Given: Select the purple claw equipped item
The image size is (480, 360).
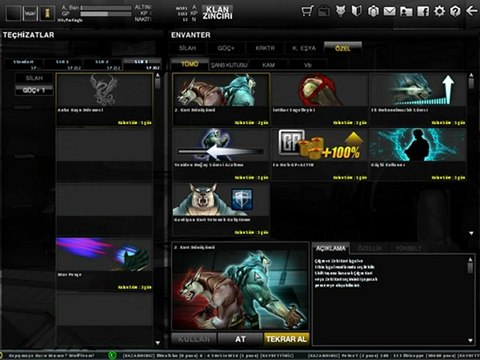Looking at the screenshot, I should [104, 264].
